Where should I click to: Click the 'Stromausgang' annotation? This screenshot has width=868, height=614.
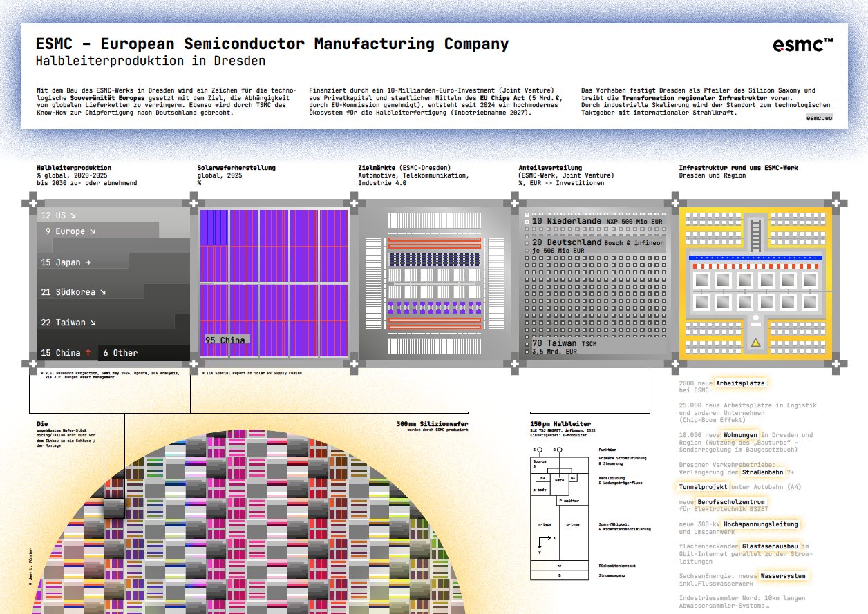tap(612, 575)
